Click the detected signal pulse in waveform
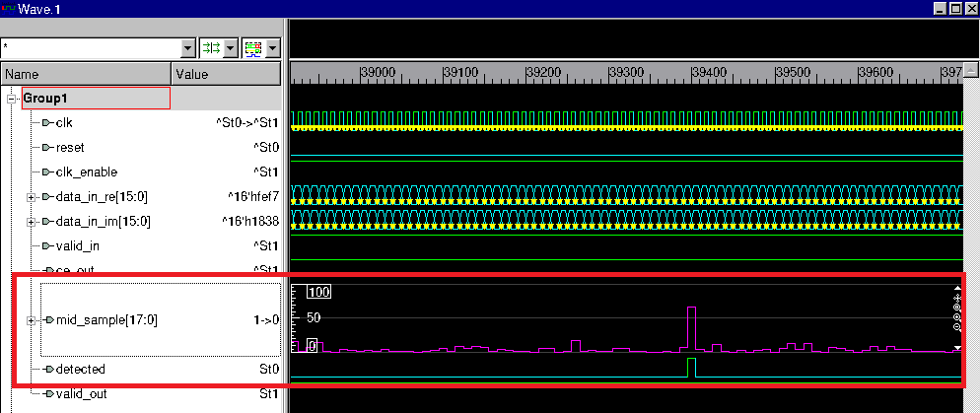 point(691,367)
